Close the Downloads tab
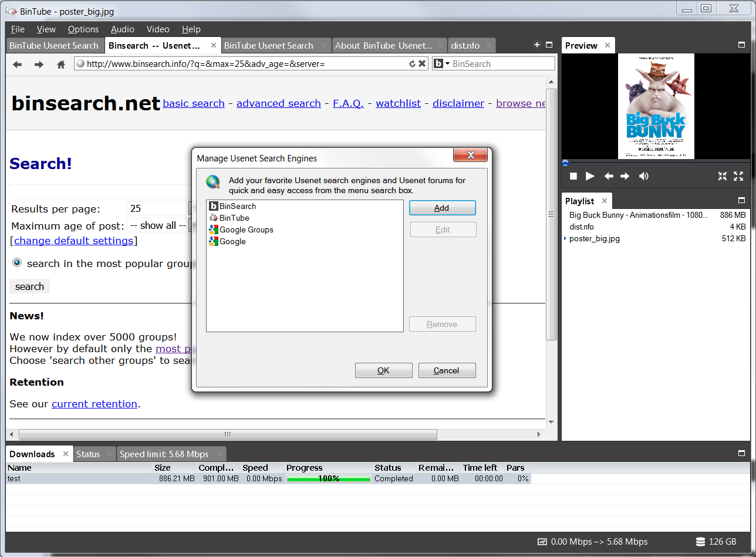The height and width of the screenshot is (557, 756). (66, 454)
